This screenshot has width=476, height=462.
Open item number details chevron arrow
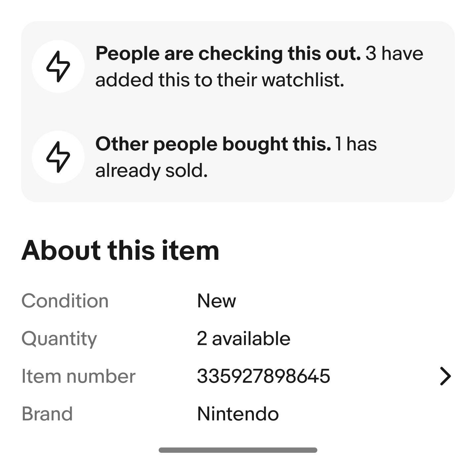tap(445, 376)
